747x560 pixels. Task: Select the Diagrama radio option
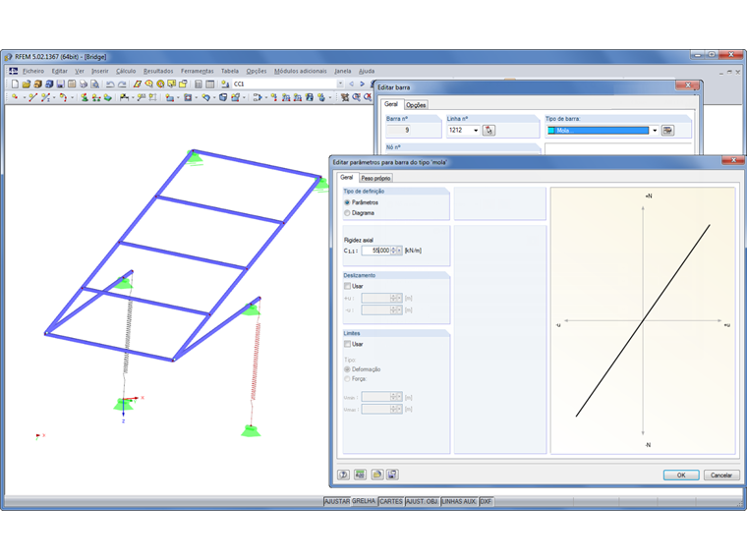click(347, 213)
